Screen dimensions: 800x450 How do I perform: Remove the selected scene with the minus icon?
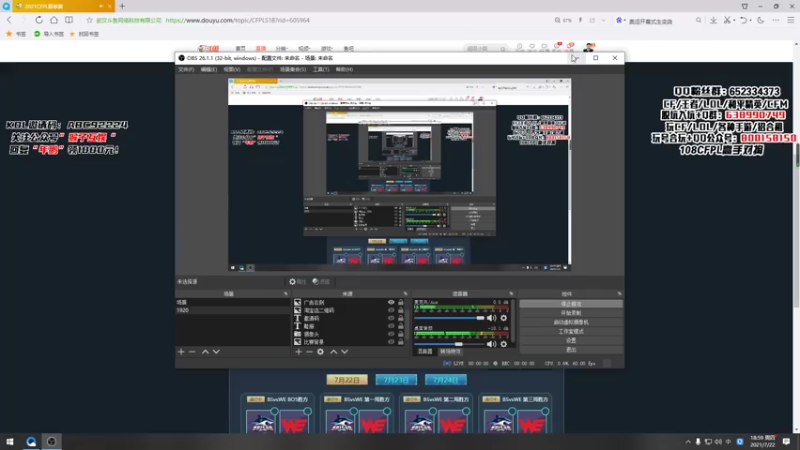(192, 352)
